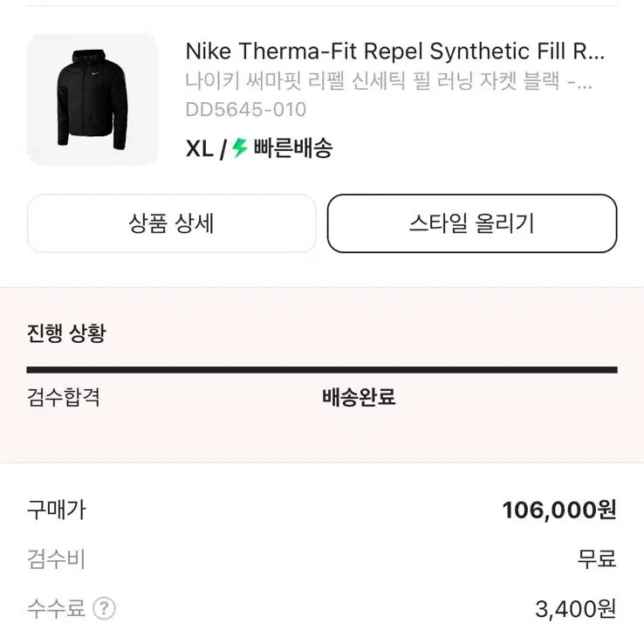The height and width of the screenshot is (644, 644).
Task: Click the 3,400원 fee amount
Action: (576, 609)
